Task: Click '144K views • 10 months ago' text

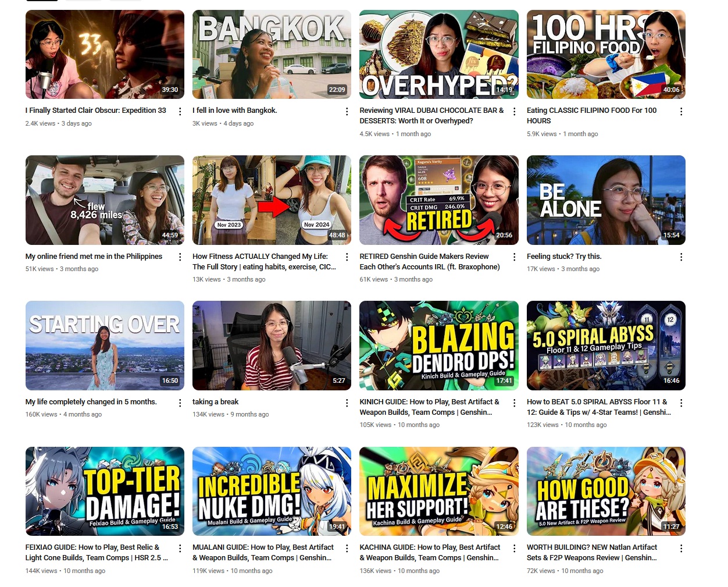Action: (x=65, y=571)
